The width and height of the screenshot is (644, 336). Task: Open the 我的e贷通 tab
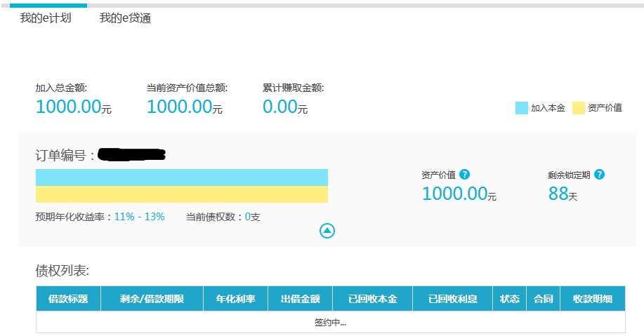pyautogui.click(x=125, y=18)
